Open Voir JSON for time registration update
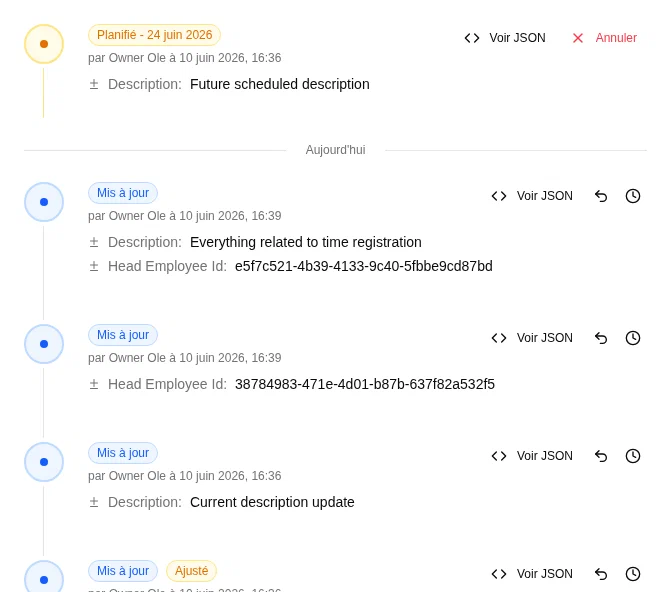The width and height of the screenshot is (671, 592). pos(532,196)
